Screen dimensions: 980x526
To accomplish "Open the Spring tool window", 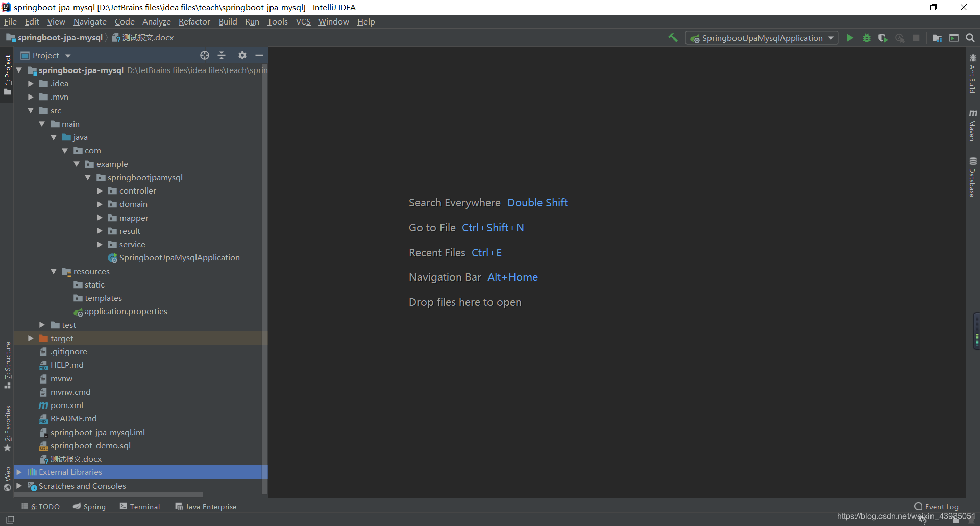I will [89, 507].
